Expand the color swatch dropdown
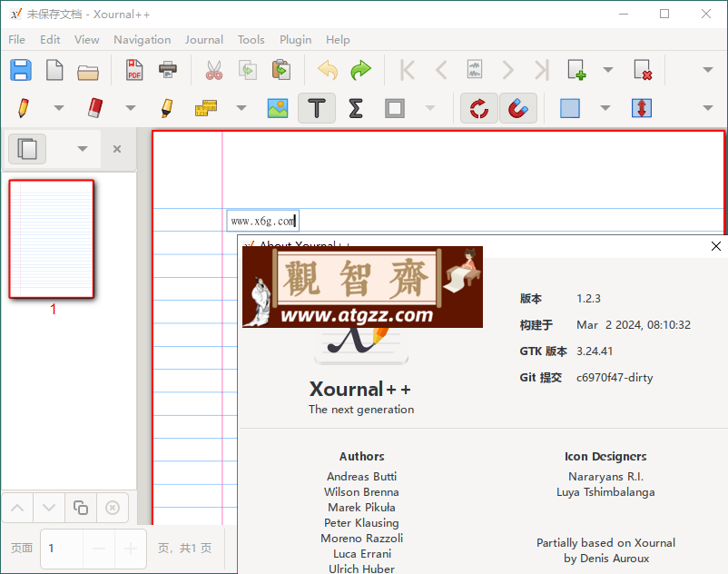This screenshot has height=574, width=728. click(x=605, y=108)
